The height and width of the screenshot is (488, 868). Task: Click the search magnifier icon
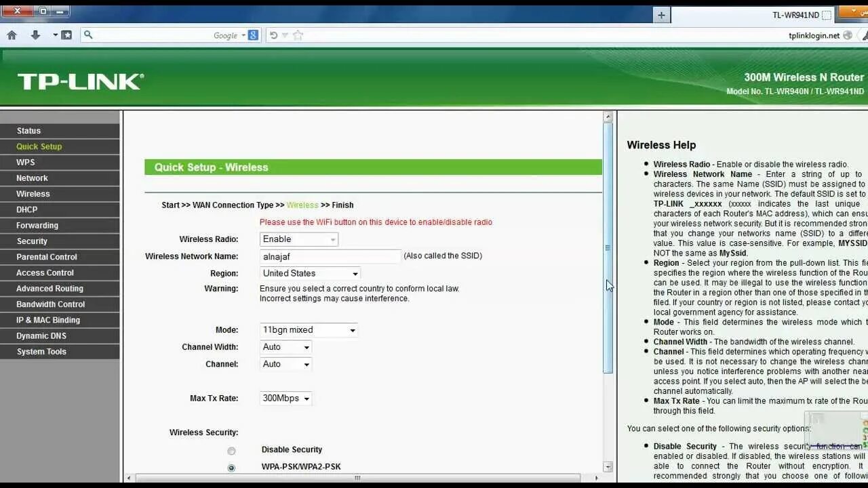(x=88, y=35)
